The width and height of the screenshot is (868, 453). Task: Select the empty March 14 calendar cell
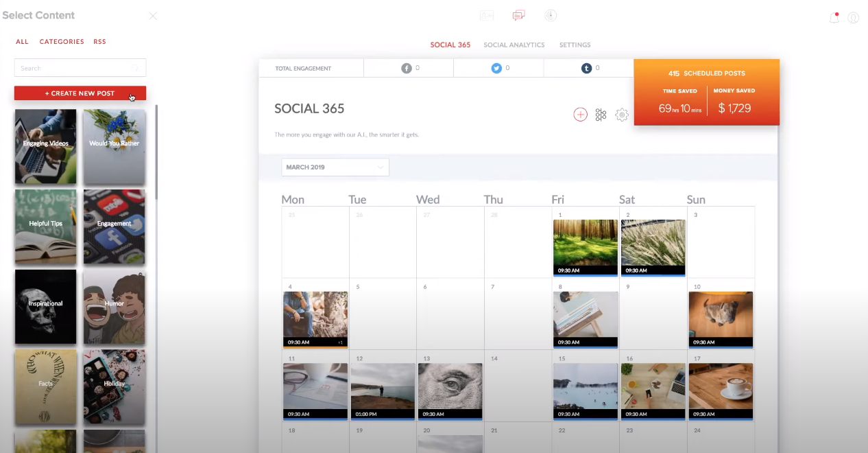518,387
